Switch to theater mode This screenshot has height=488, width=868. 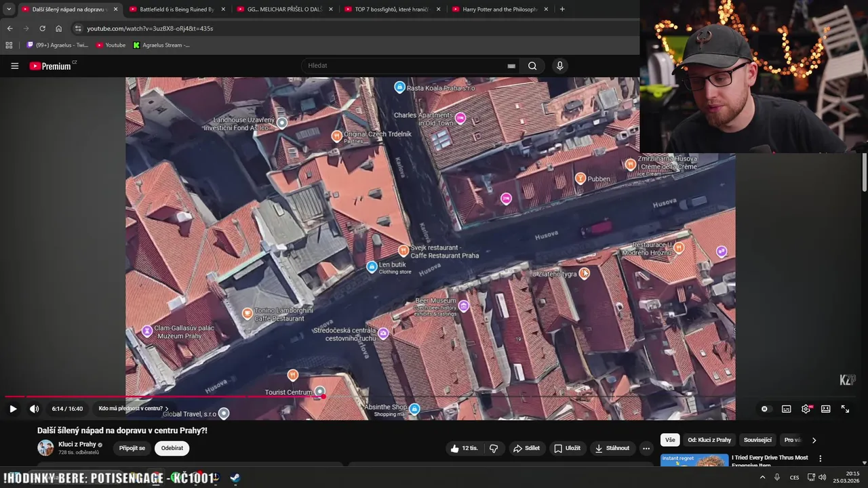tap(825, 409)
